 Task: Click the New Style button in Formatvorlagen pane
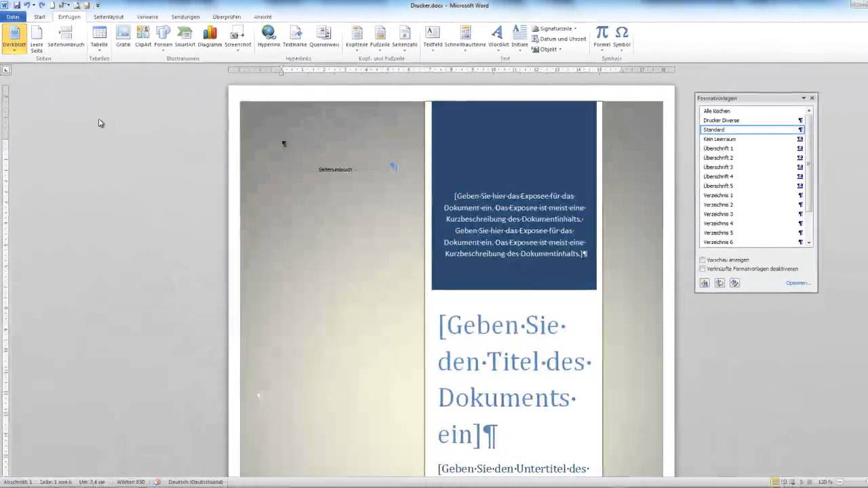click(705, 283)
